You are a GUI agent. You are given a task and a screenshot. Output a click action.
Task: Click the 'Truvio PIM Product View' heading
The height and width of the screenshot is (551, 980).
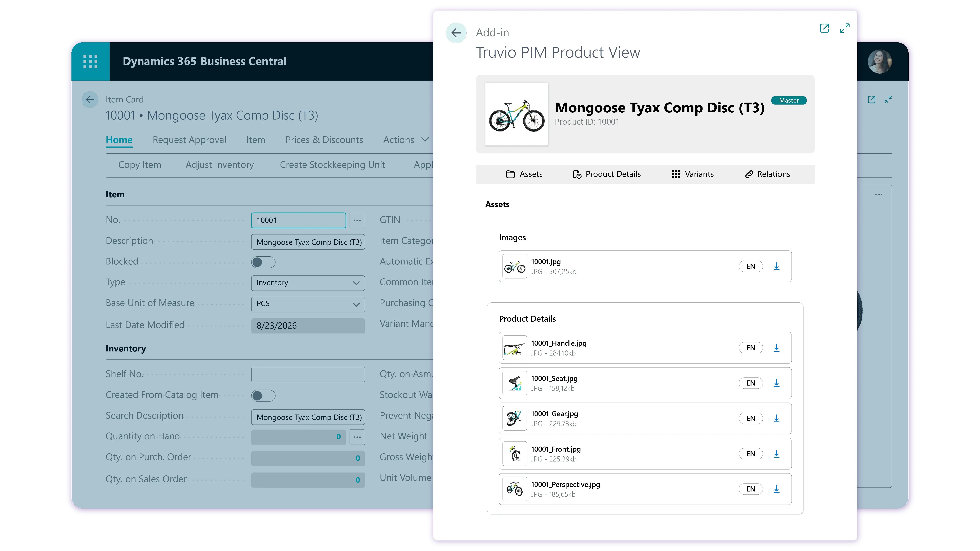(558, 53)
